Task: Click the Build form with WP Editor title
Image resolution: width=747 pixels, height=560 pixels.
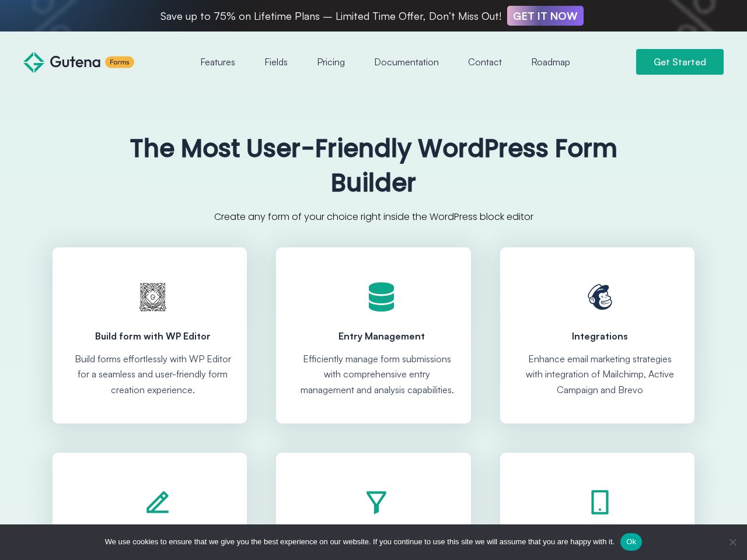Action: pos(153,336)
